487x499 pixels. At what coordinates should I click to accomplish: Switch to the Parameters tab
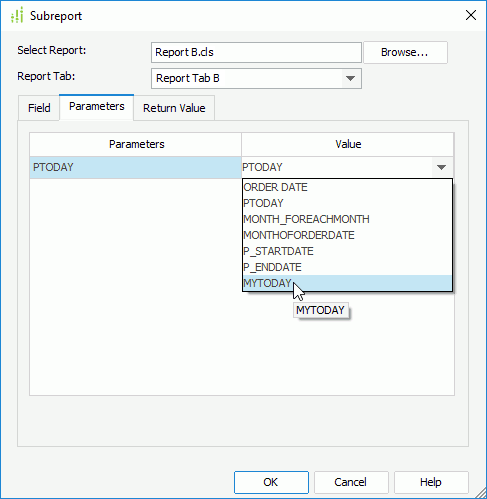97,107
